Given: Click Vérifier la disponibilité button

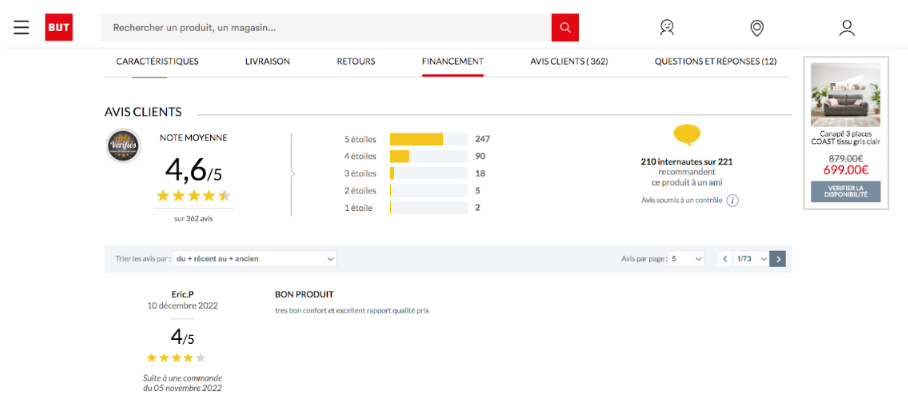Looking at the screenshot, I should pos(845,191).
